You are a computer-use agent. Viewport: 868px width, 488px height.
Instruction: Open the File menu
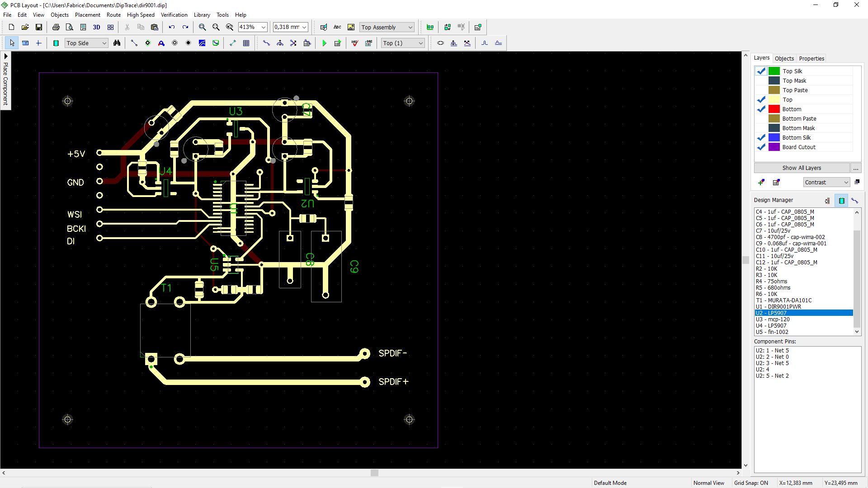[7, 15]
